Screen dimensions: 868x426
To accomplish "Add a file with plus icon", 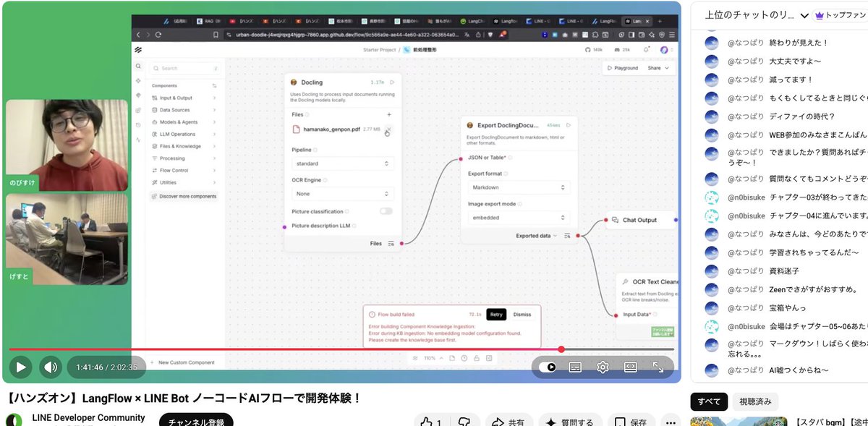I will coord(389,114).
